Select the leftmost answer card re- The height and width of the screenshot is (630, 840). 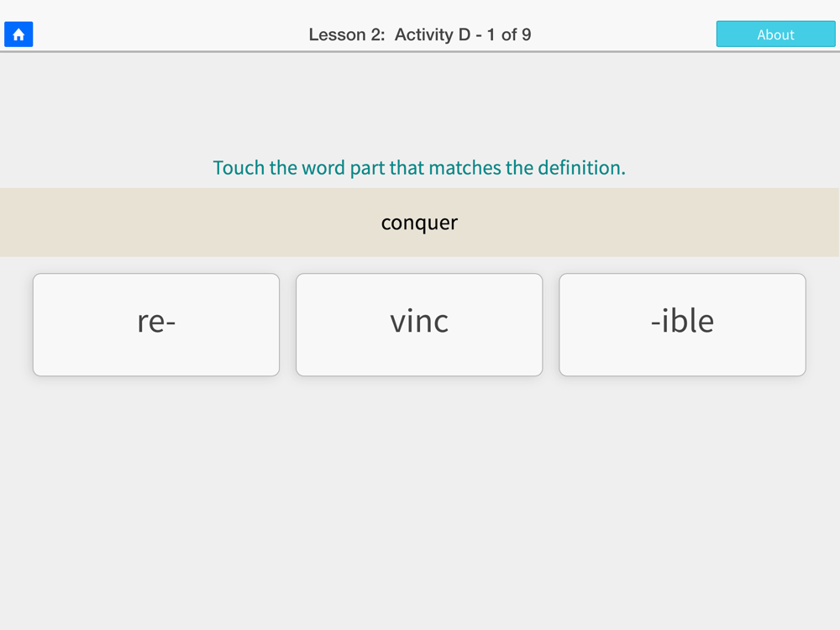point(156,324)
